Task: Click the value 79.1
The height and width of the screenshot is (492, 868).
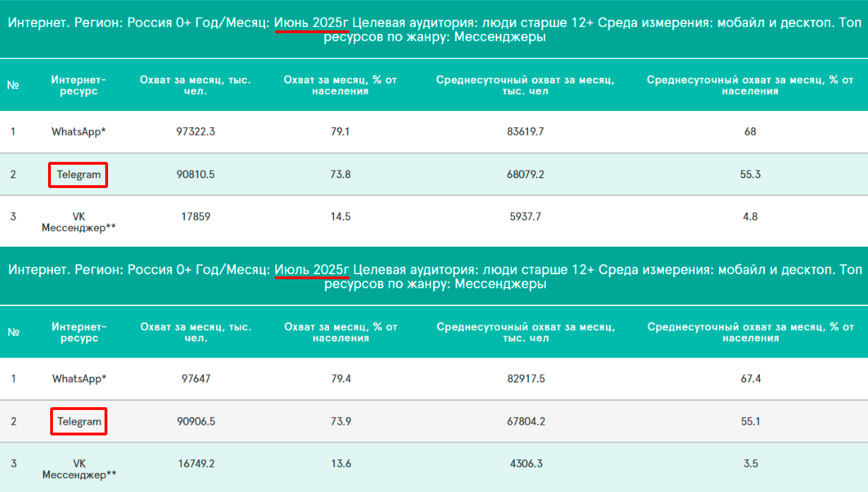Action: click(x=340, y=131)
